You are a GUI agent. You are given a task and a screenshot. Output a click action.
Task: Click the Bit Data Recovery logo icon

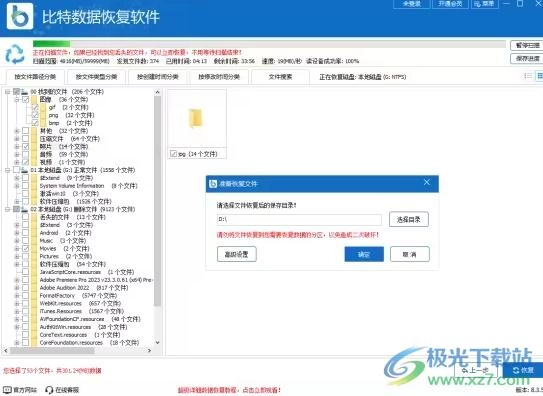20,16
